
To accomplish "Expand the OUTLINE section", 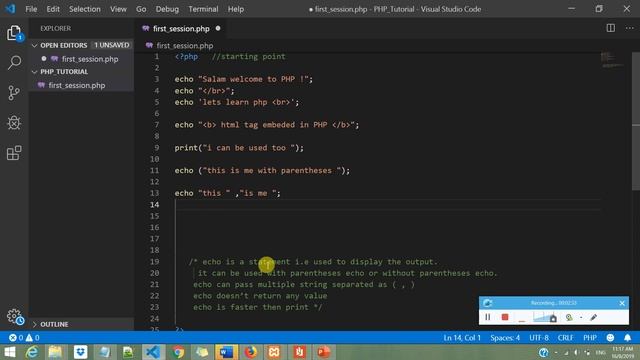I will (x=82, y=324).
